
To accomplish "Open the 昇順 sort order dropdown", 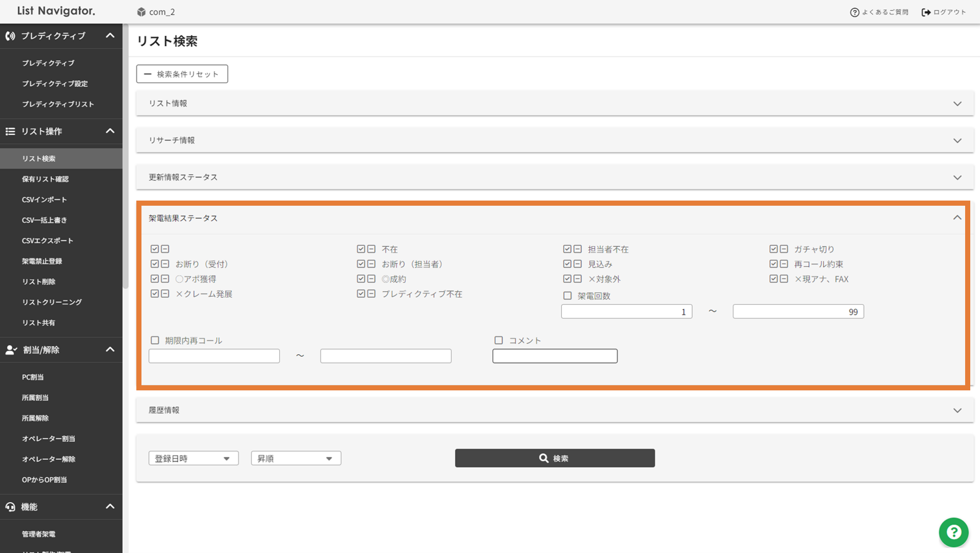I will pyautogui.click(x=296, y=458).
